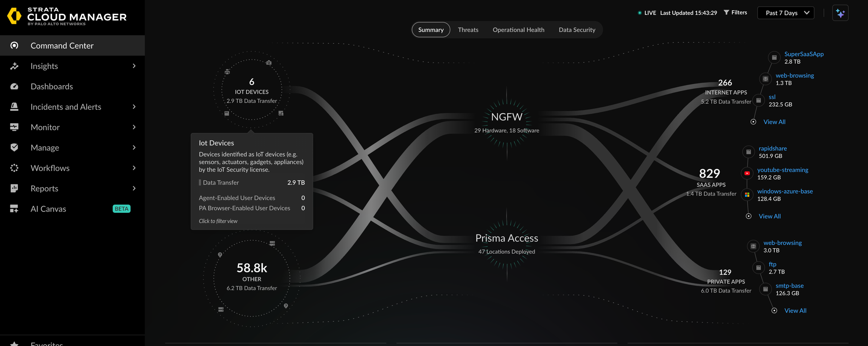
Task: Expand the Incidents and Alerts chevron
Action: pyautogui.click(x=134, y=107)
